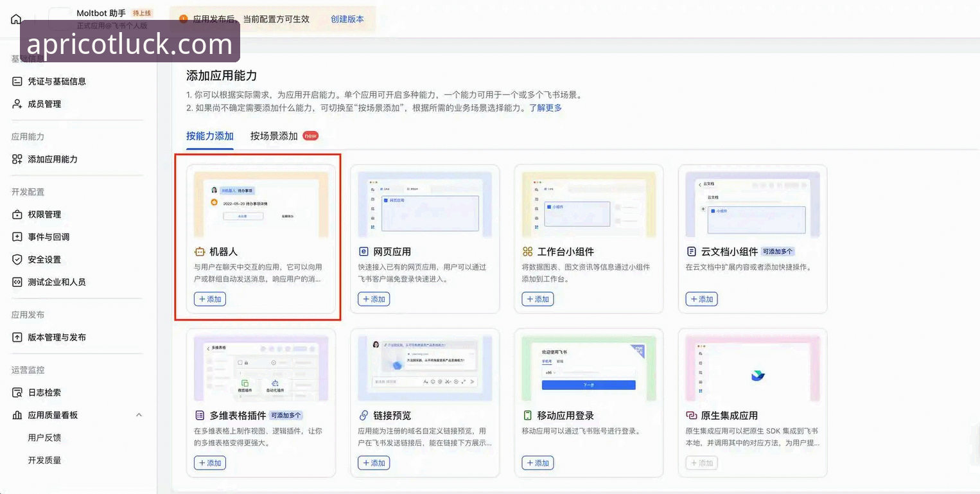This screenshot has width=980, height=494.
Task: Click the 安全设置 shield icon
Action: 17,260
